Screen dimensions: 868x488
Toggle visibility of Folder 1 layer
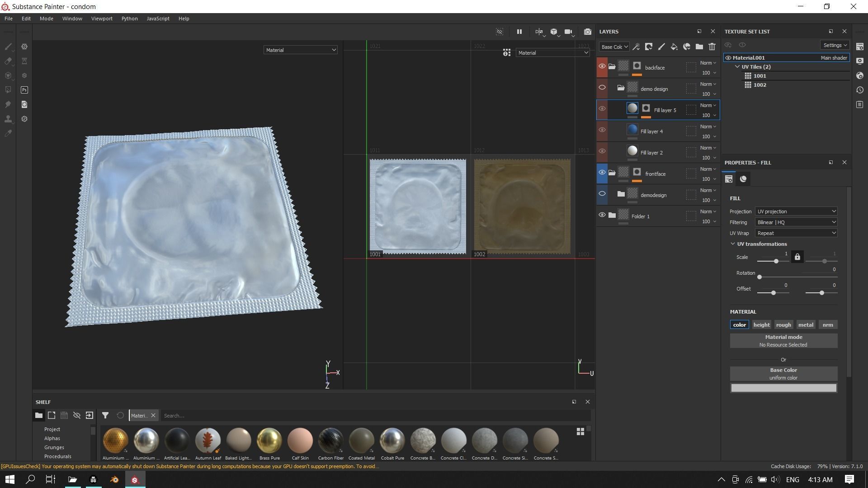(x=602, y=215)
